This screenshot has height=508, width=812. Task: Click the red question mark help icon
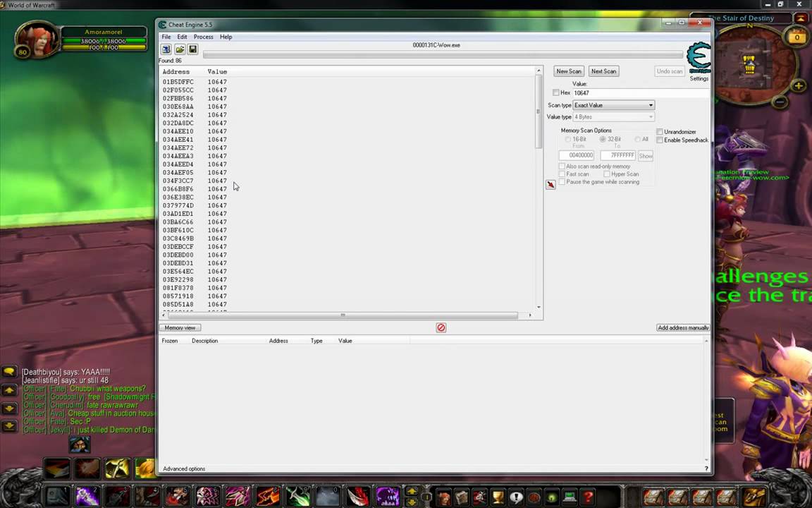pyautogui.click(x=588, y=497)
